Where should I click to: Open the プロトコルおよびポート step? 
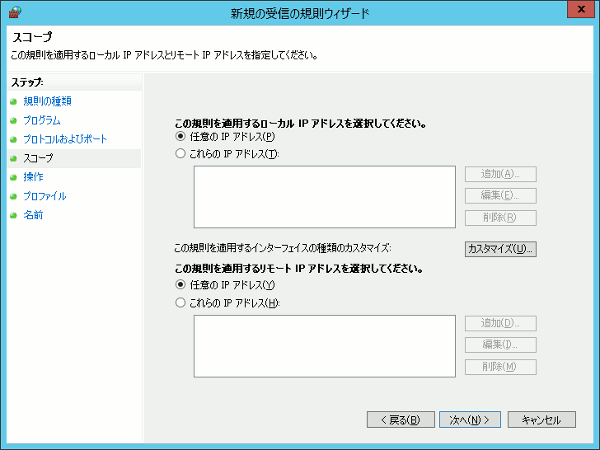(x=65, y=139)
